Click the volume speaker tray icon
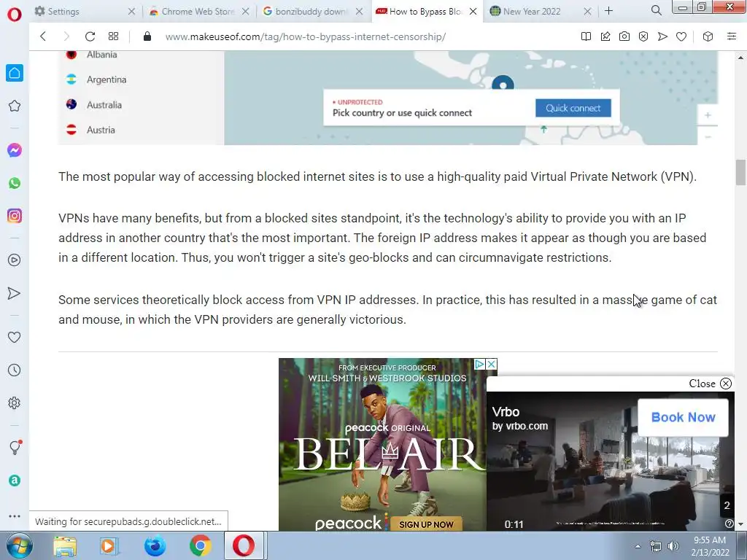Screen dimensions: 747x560 673,546
